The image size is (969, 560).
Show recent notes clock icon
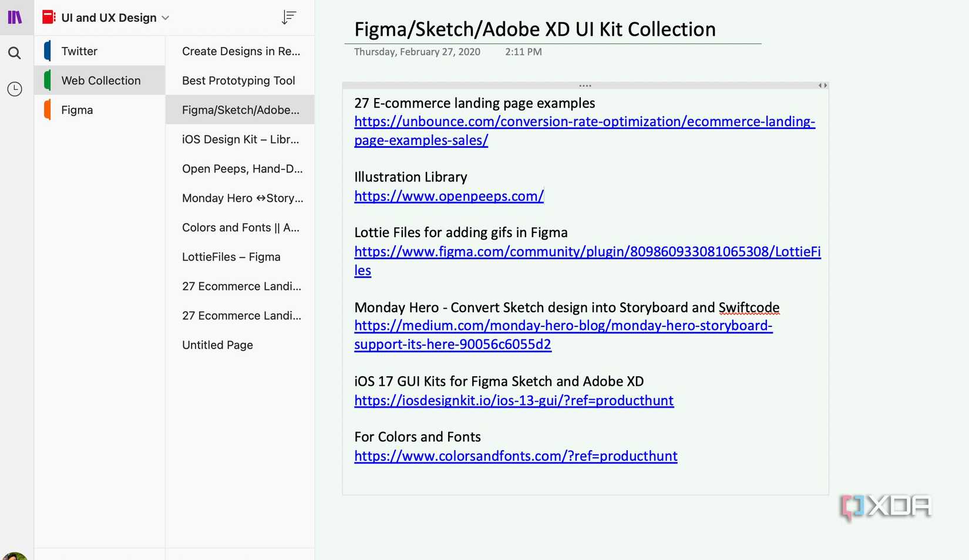click(x=15, y=89)
